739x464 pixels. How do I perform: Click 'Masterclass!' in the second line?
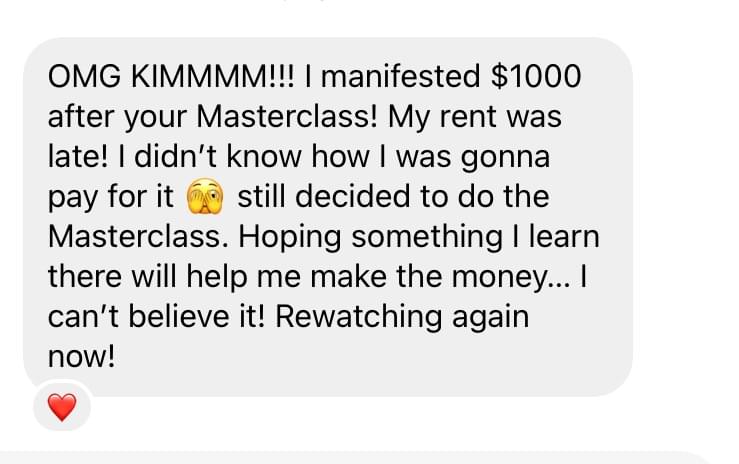[287, 116]
